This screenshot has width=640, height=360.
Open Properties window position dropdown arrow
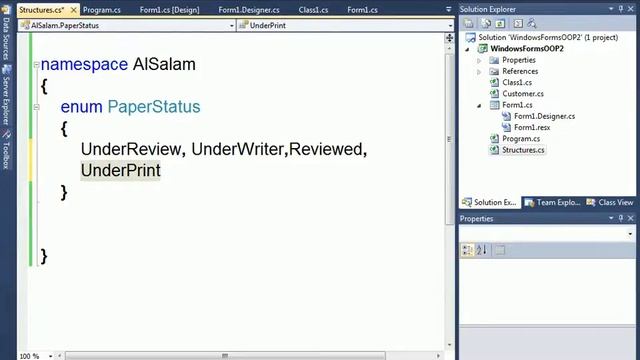point(611,218)
